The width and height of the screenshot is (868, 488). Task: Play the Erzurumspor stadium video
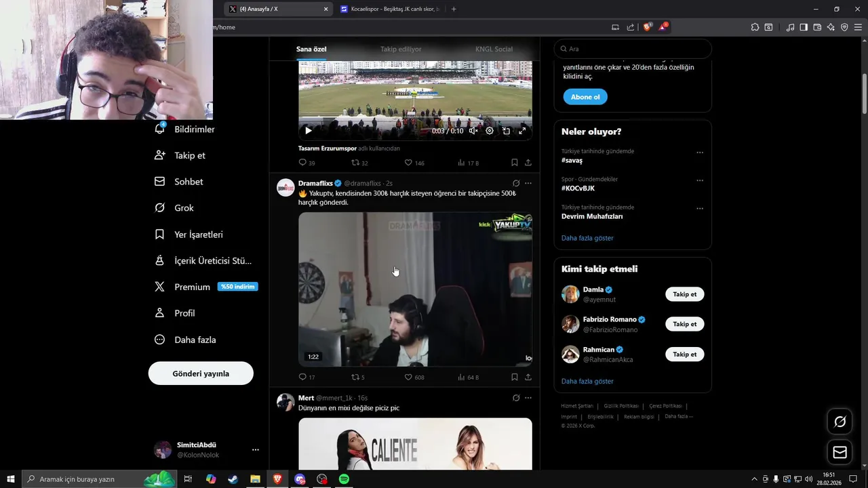[x=308, y=131]
